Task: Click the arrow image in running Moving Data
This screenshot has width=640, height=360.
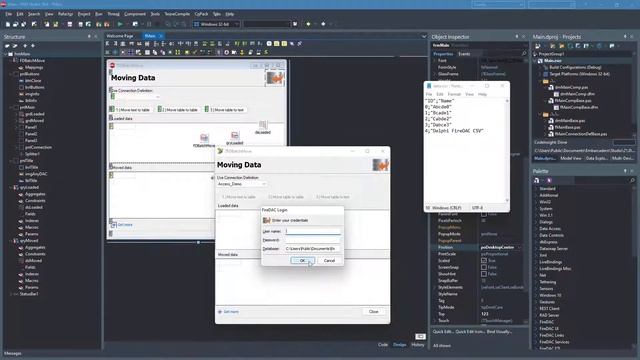Action: pos(380,165)
